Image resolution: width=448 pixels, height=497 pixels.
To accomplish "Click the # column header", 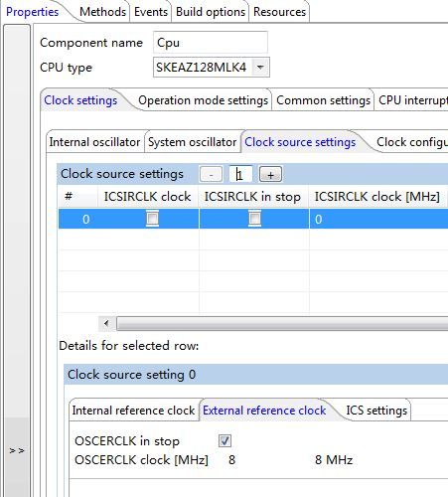I will tap(77, 197).
